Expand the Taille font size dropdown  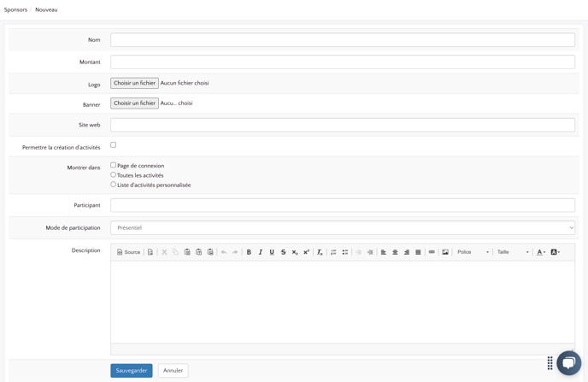pos(513,252)
